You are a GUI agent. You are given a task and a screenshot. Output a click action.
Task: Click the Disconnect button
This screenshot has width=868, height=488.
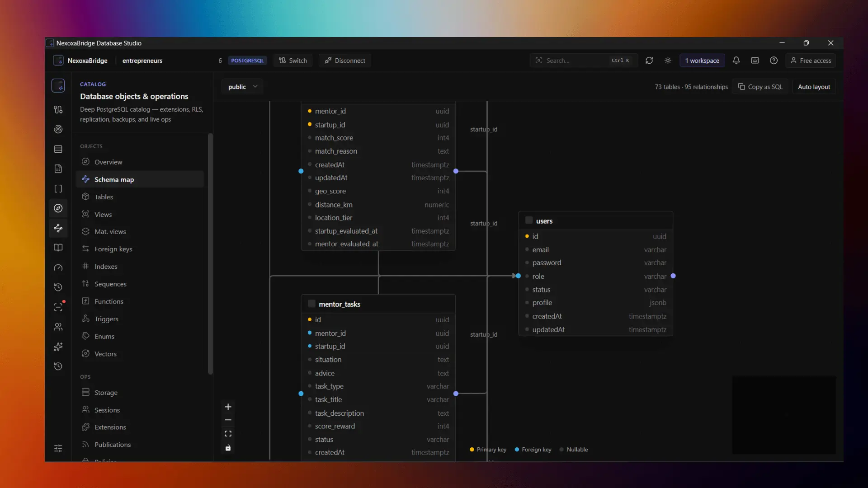[x=345, y=61]
